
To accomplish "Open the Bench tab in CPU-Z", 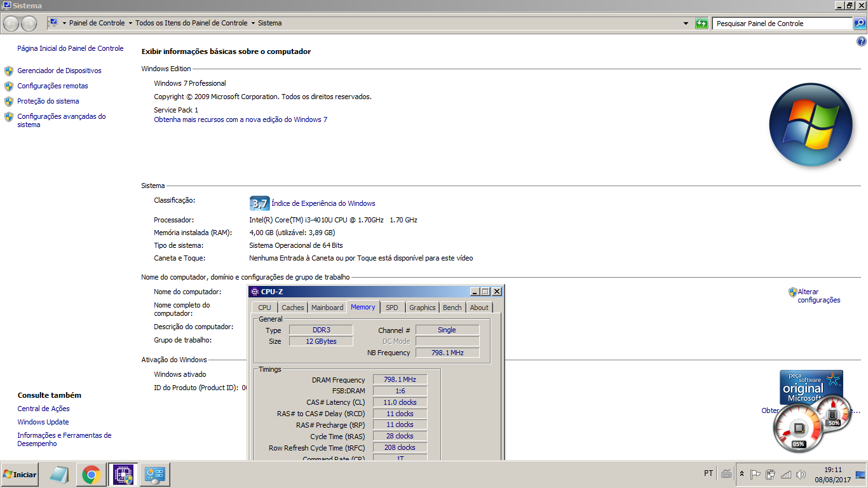I will coord(452,308).
